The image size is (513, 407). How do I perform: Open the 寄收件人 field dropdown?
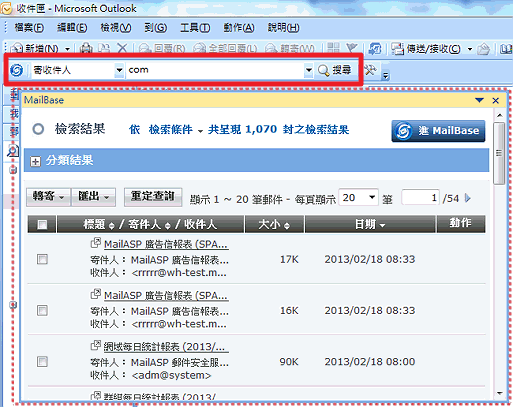point(119,70)
